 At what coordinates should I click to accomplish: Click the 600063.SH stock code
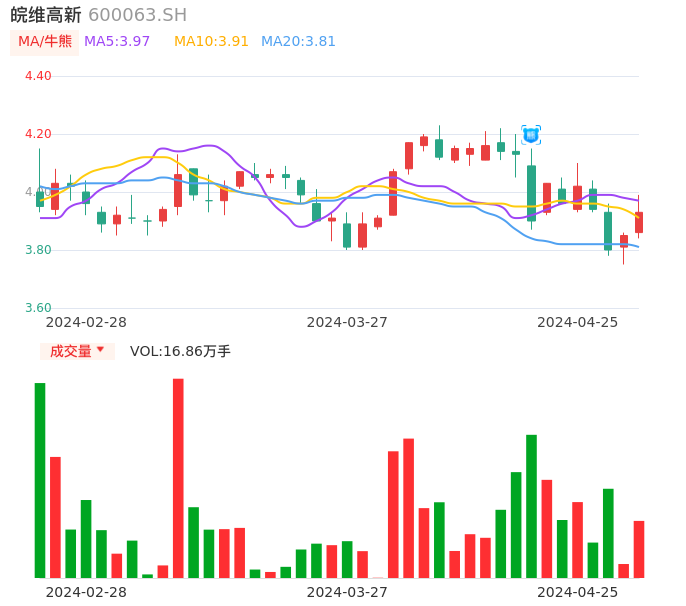[137, 15]
